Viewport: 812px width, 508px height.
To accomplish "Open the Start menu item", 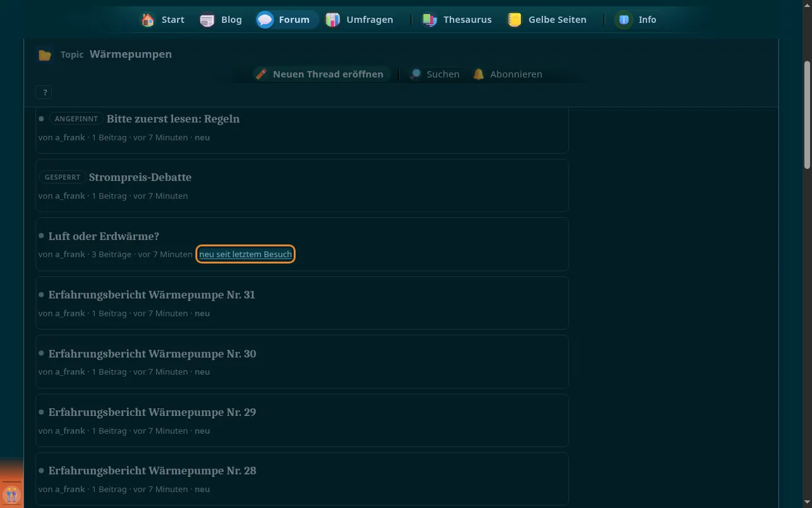I will [x=163, y=20].
